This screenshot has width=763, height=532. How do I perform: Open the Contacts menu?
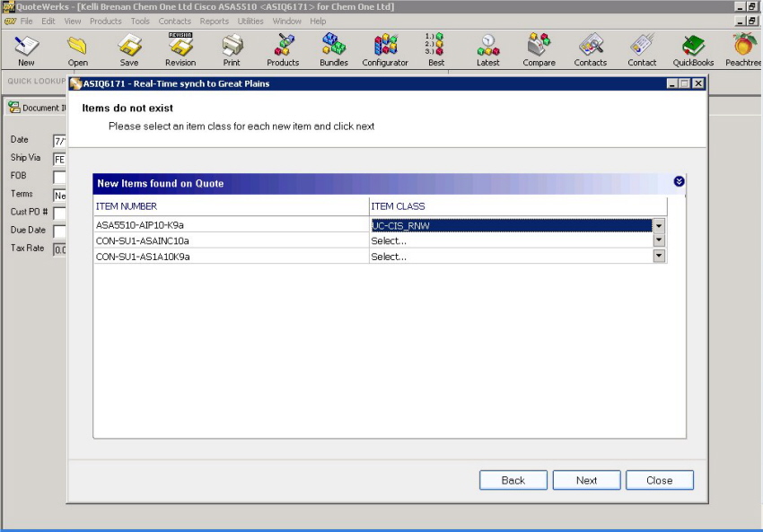(175, 22)
